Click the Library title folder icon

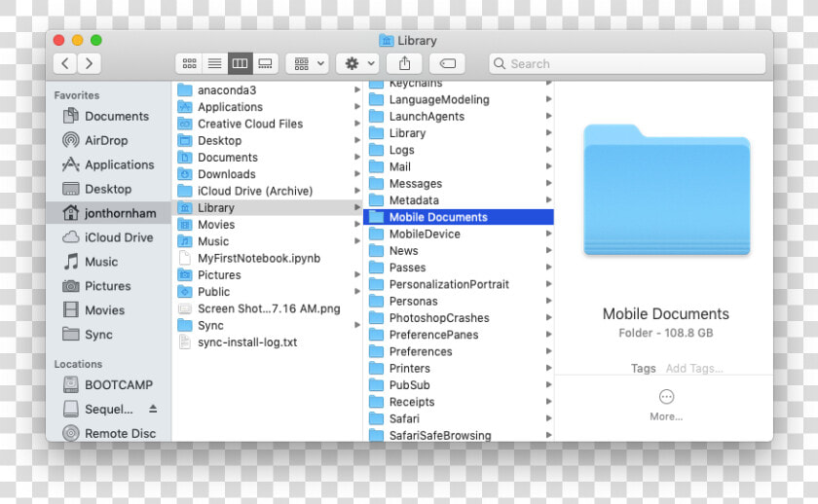point(386,40)
